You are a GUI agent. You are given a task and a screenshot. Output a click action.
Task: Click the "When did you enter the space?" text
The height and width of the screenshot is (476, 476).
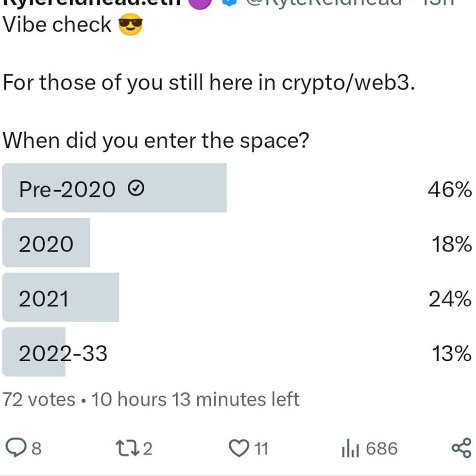[x=156, y=141]
